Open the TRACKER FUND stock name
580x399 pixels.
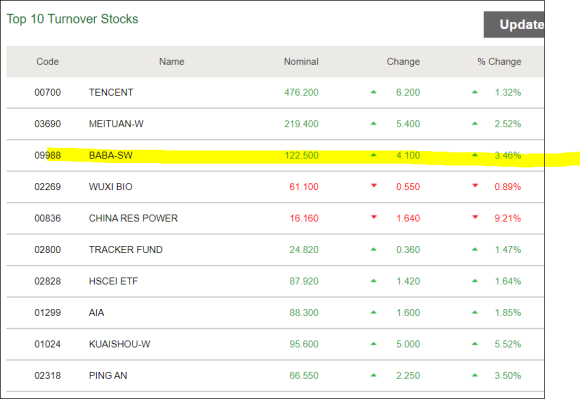point(126,250)
